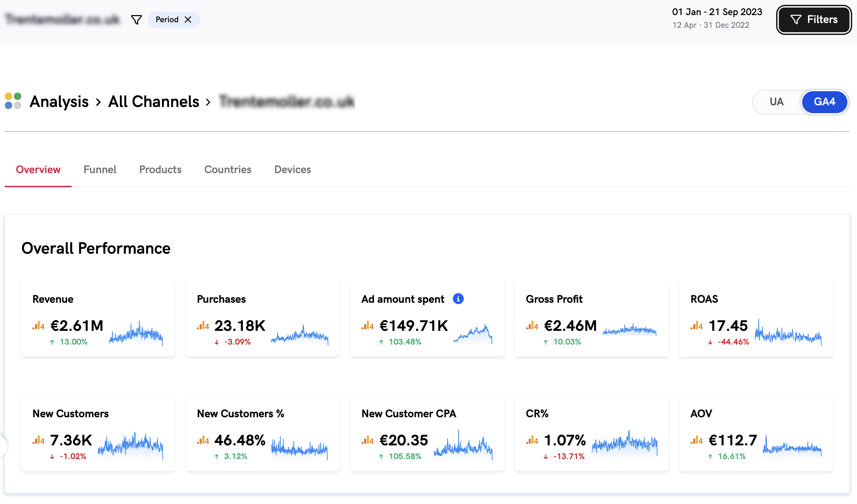
Task: Remove the Period filter chip with X
Action: 188,20
